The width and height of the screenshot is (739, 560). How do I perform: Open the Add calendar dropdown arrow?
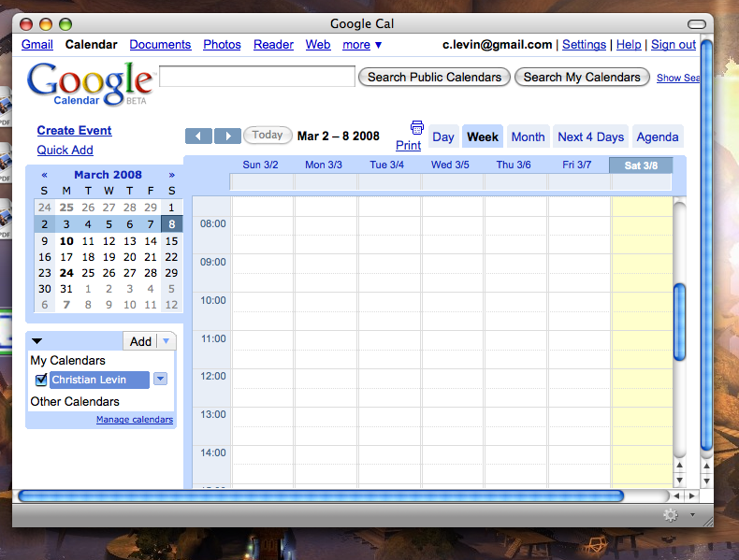click(166, 341)
